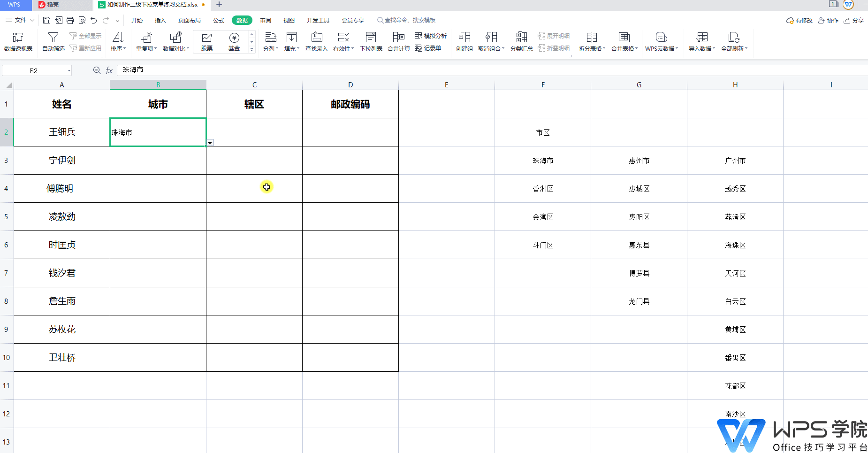Click the 合并计算 consolidate icon
868x453 pixels.
(x=398, y=41)
